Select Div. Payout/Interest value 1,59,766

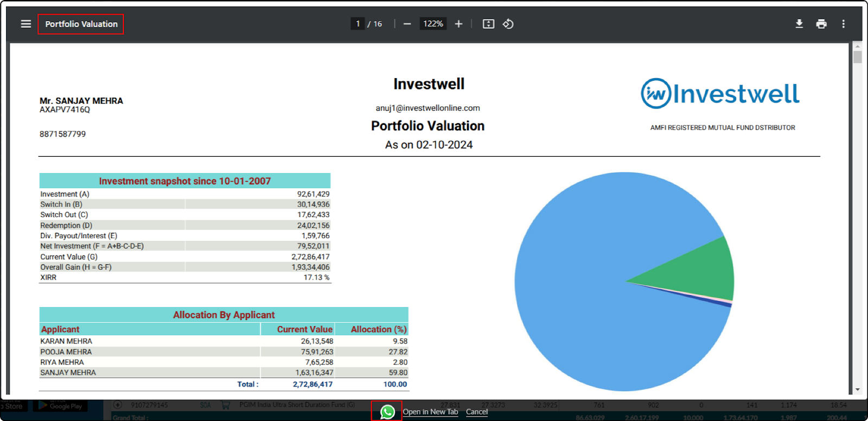[315, 235]
